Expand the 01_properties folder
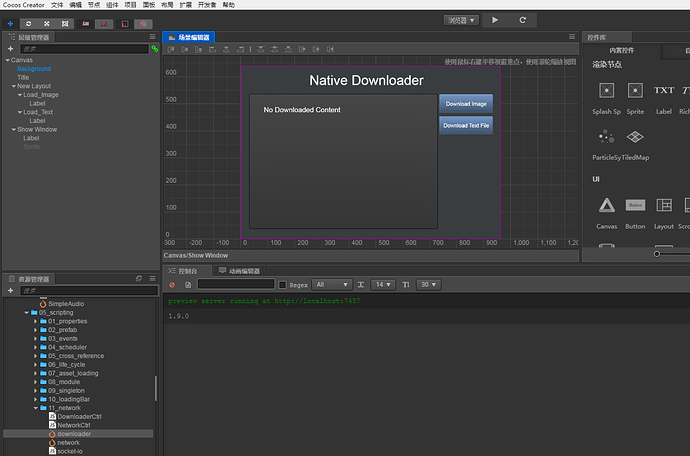This screenshot has width=690, height=456. coord(36,321)
